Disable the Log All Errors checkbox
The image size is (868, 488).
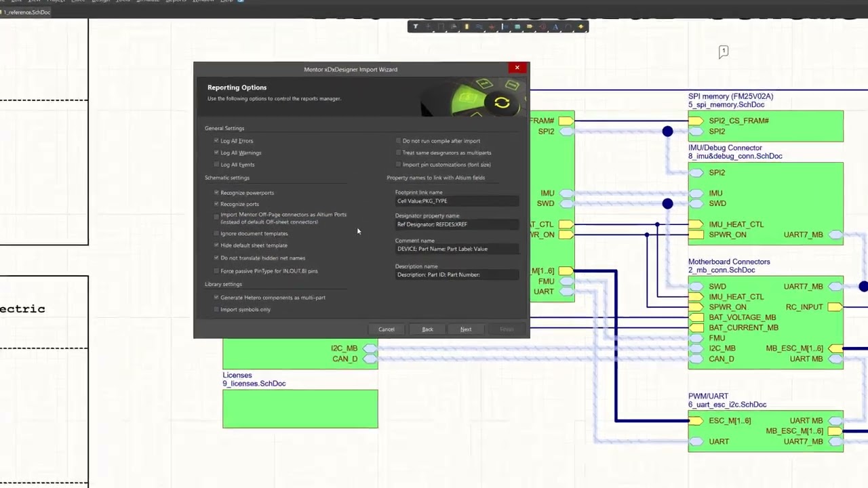[x=216, y=141]
